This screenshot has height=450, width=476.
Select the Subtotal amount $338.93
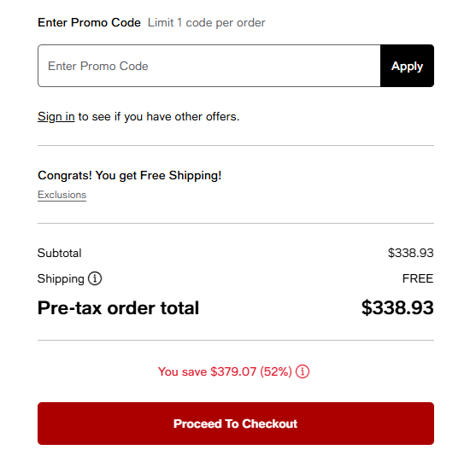(410, 253)
